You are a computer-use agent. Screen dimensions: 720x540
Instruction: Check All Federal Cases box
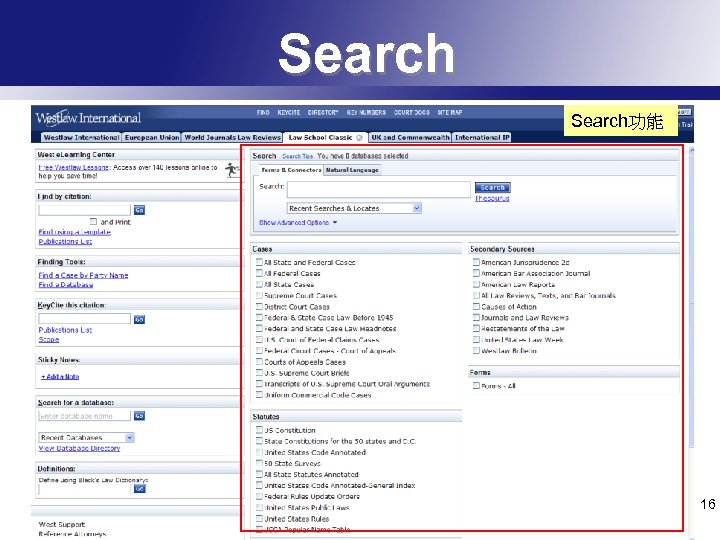[259, 273]
